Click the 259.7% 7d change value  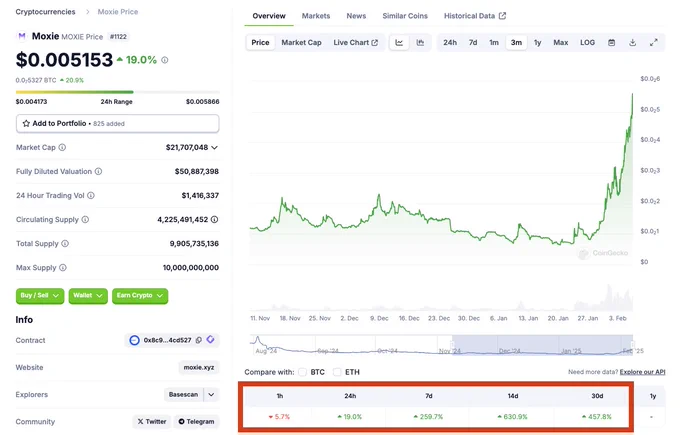point(428,417)
